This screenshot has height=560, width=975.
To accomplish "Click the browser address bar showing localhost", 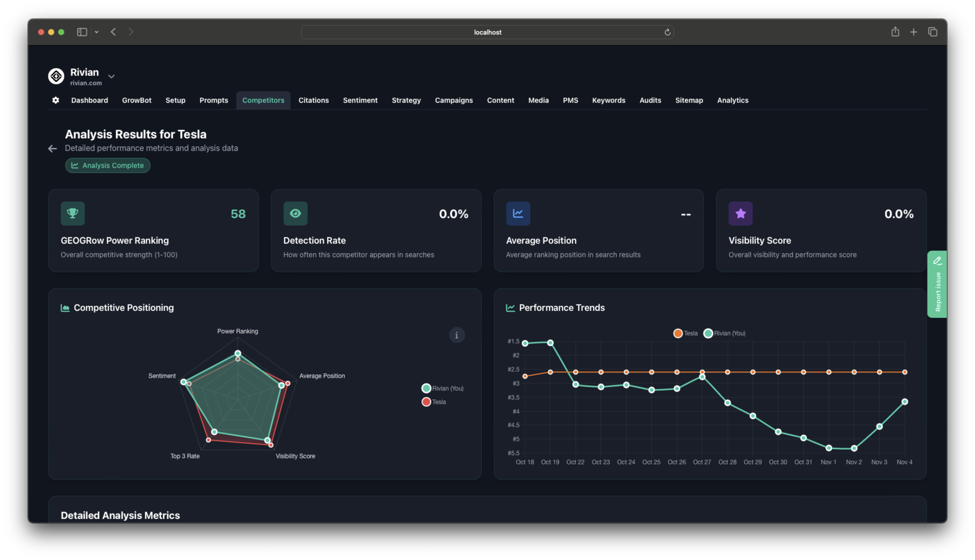I will click(487, 32).
